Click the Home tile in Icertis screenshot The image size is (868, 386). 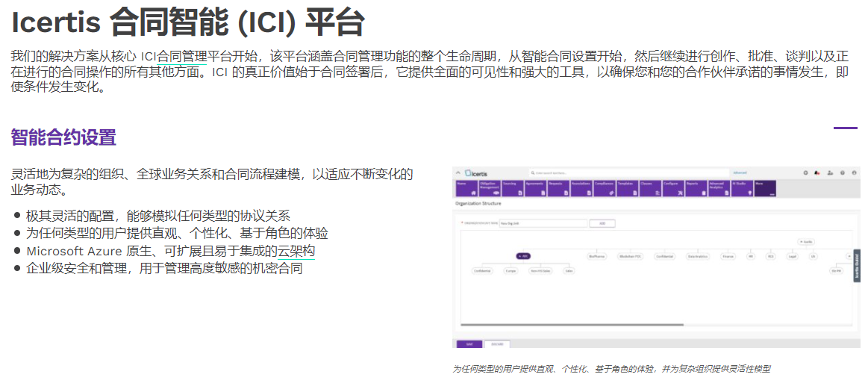coord(466,188)
